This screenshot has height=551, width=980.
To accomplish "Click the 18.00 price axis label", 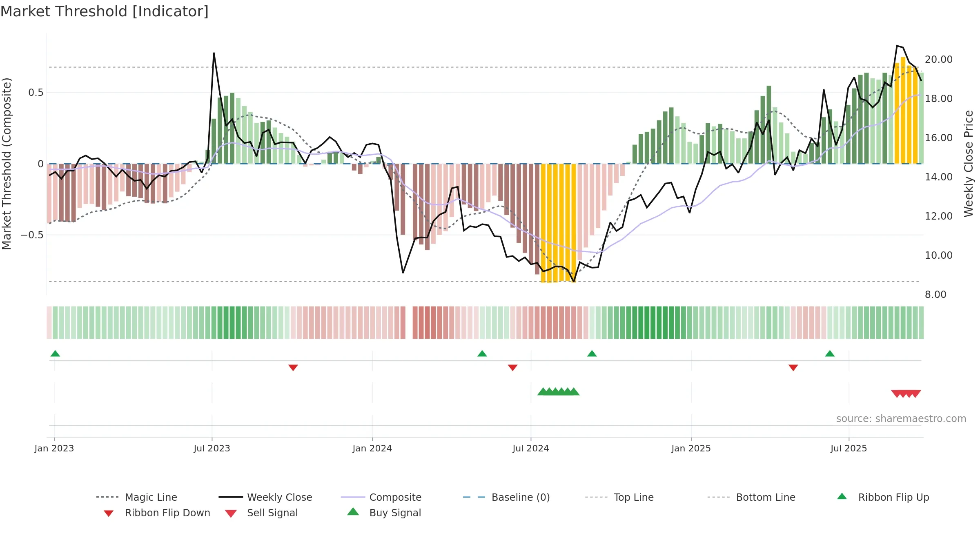I will click(x=939, y=99).
